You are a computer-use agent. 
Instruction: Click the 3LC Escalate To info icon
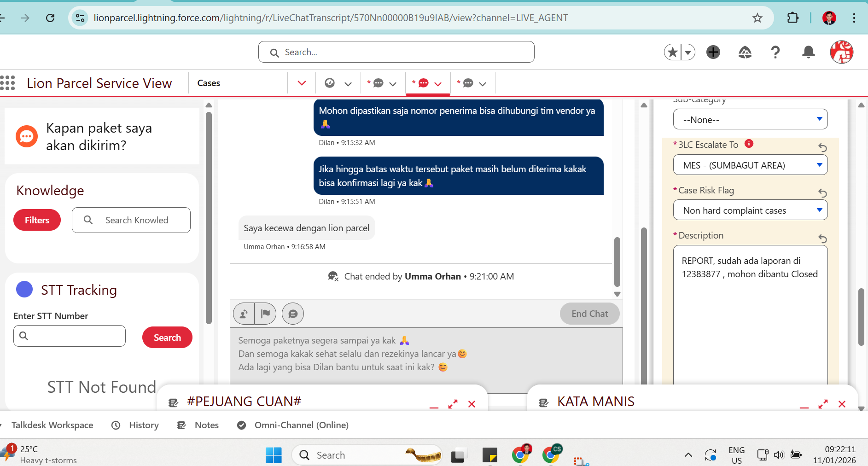749,144
